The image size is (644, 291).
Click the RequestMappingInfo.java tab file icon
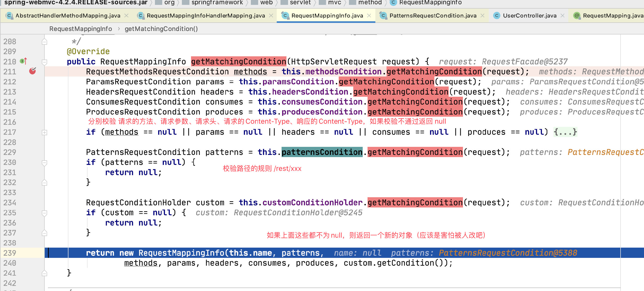pos(285,16)
